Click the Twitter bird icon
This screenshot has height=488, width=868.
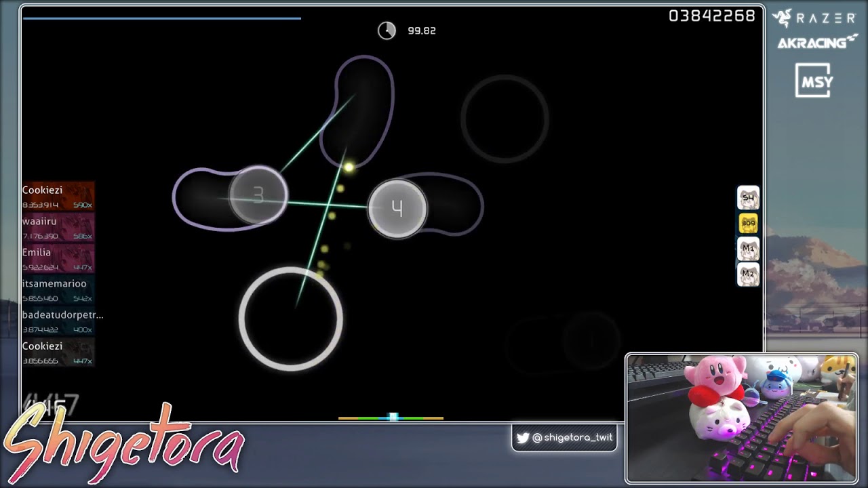tap(523, 438)
